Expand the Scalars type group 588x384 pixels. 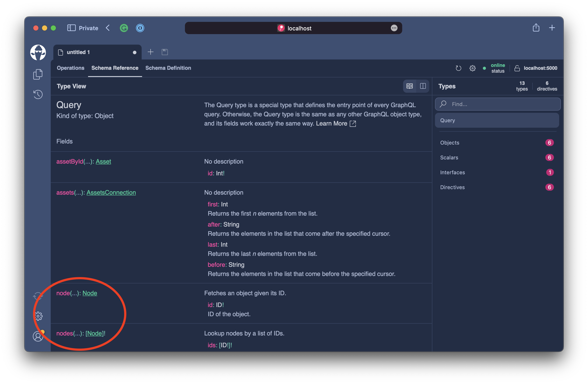click(x=449, y=157)
